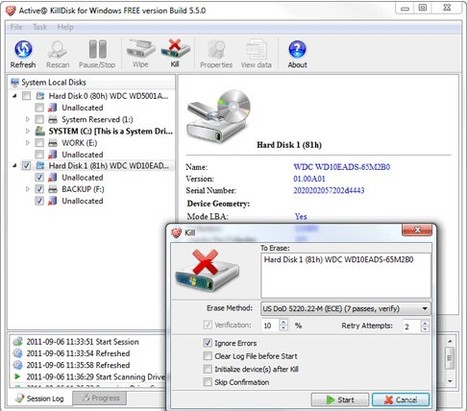Click the System Reserved (1:) volume icon
467x411 pixels.
click(52, 119)
